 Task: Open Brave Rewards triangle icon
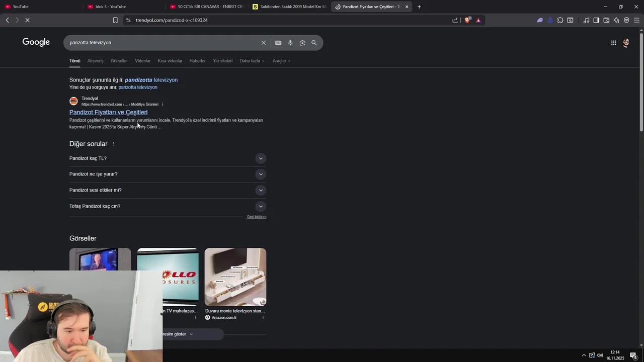point(478,20)
